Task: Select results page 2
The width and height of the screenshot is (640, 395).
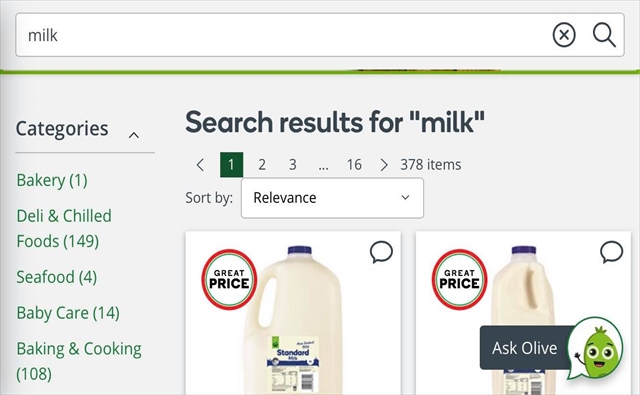Action: [x=262, y=165]
